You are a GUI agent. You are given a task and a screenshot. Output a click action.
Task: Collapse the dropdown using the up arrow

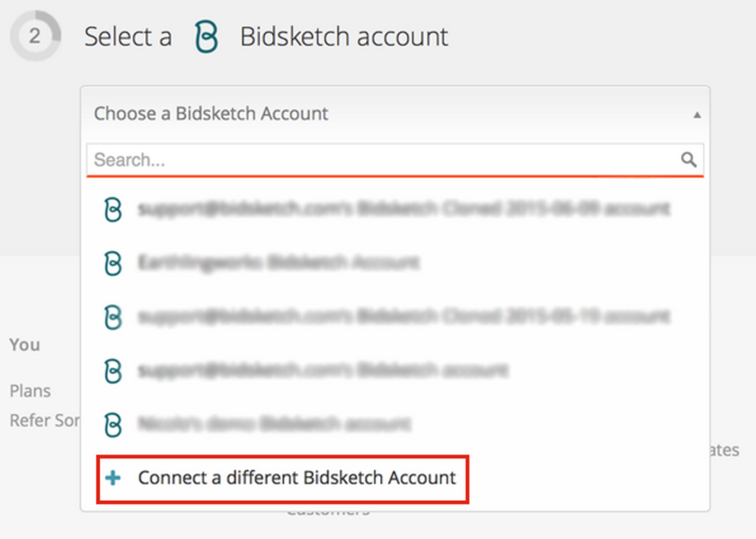point(697,115)
